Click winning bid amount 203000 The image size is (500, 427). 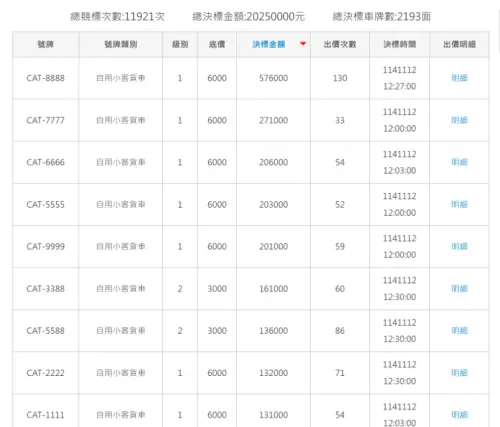tap(274, 204)
